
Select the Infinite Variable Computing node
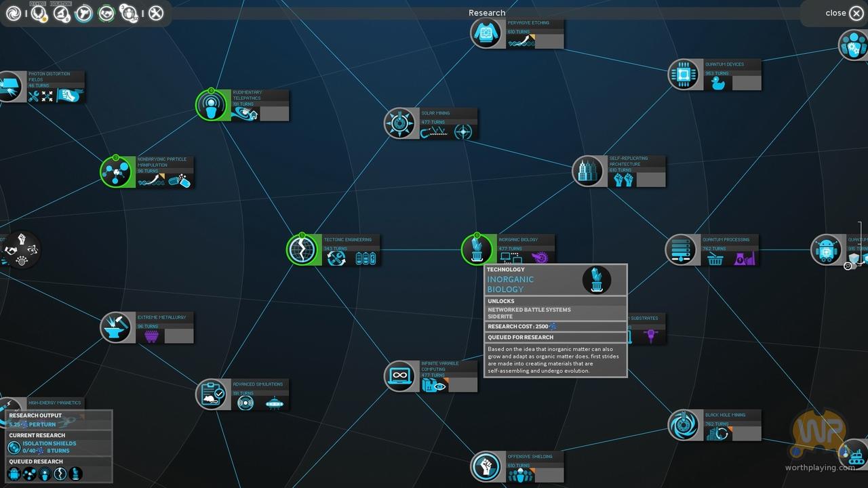400,376
